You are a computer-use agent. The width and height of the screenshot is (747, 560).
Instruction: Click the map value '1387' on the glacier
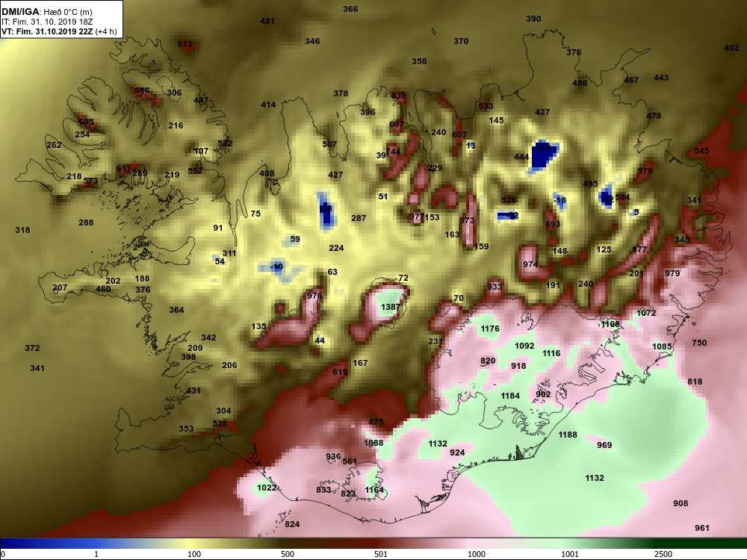click(391, 307)
